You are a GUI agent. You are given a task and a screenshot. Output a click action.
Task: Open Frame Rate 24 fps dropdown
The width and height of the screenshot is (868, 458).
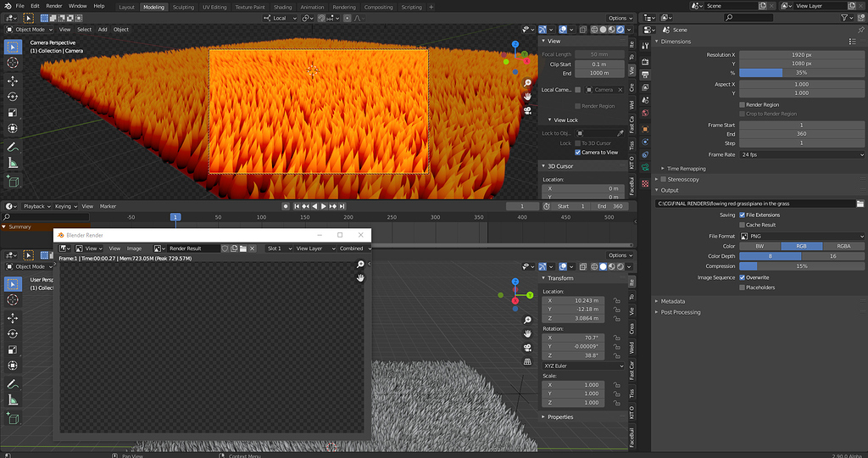click(x=802, y=154)
